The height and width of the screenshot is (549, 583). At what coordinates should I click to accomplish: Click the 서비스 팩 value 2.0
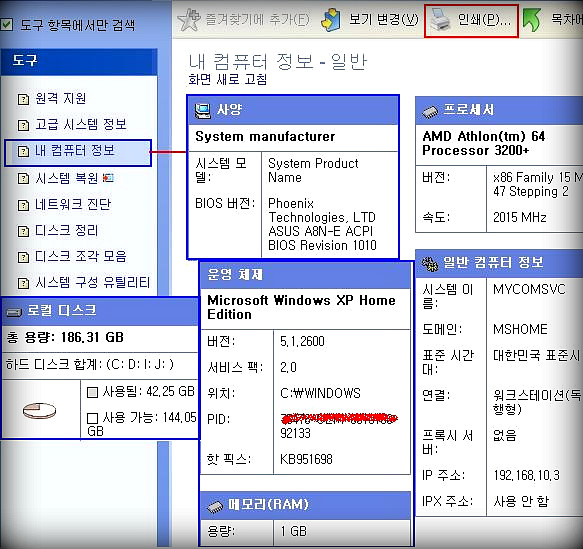[288, 367]
